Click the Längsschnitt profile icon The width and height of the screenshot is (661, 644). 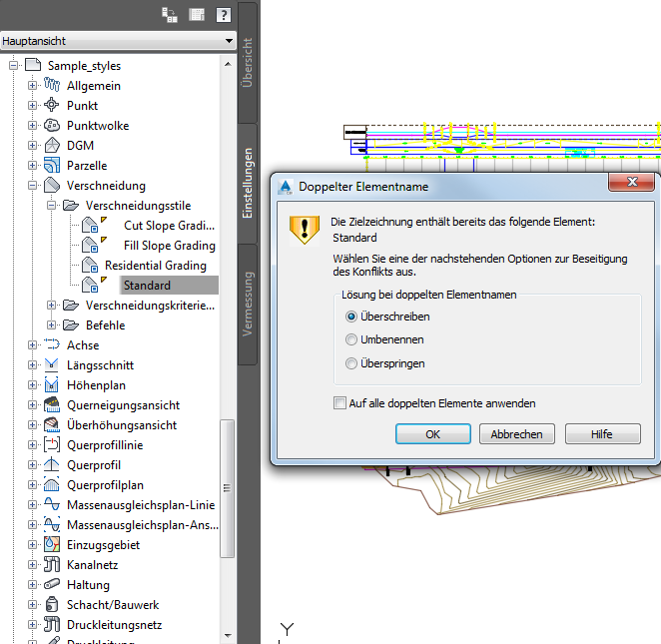click(52, 365)
